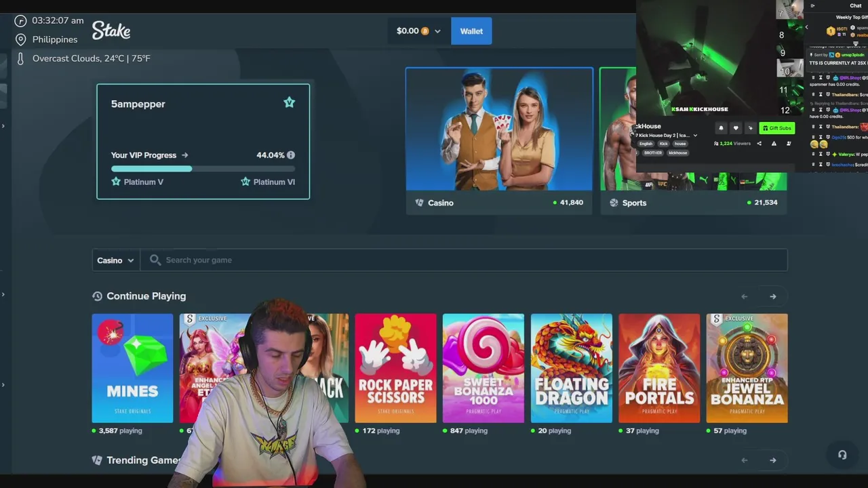Click the location pin beside Philippines

[x=20, y=39]
